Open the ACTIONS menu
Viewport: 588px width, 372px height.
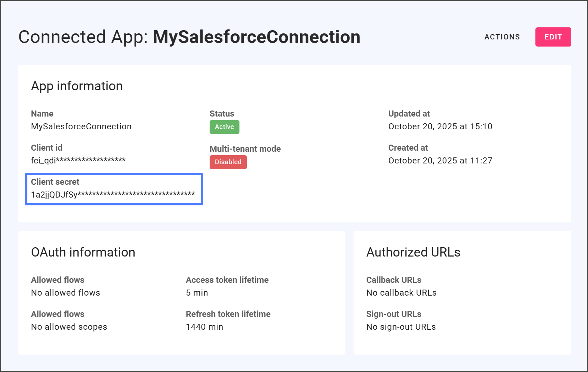tap(502, 37)
